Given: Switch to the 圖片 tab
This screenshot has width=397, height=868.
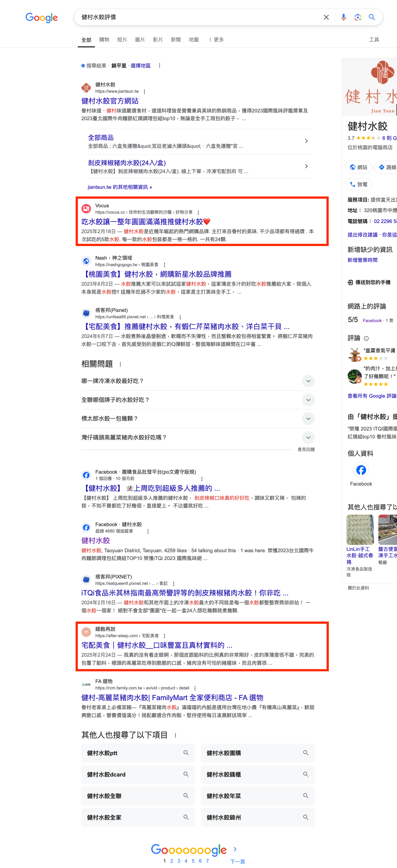Looking at the screenshot, I should point(140,40).
